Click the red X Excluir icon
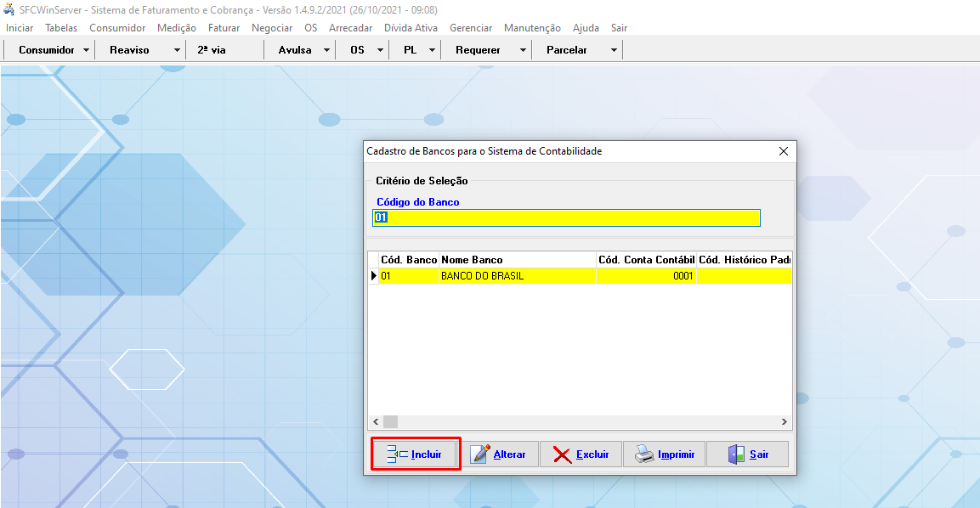The image size is (980, 508). [562, 454]
